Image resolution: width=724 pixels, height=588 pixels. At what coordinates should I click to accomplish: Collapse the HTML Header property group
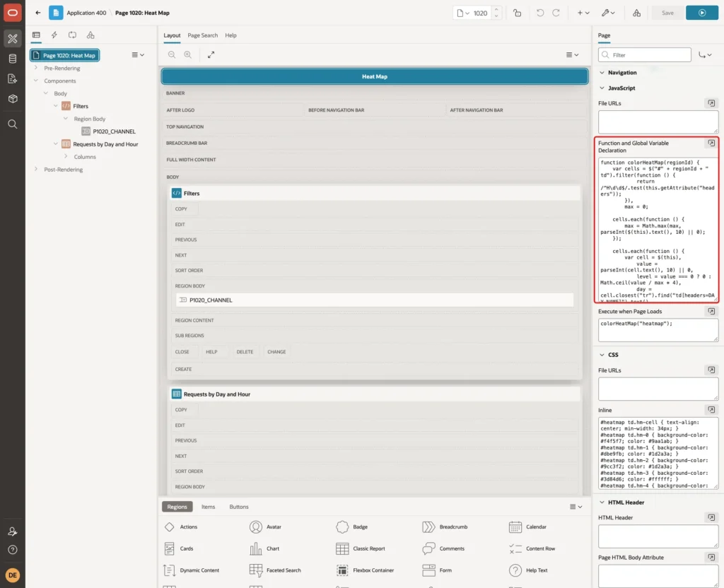point(602,502)
